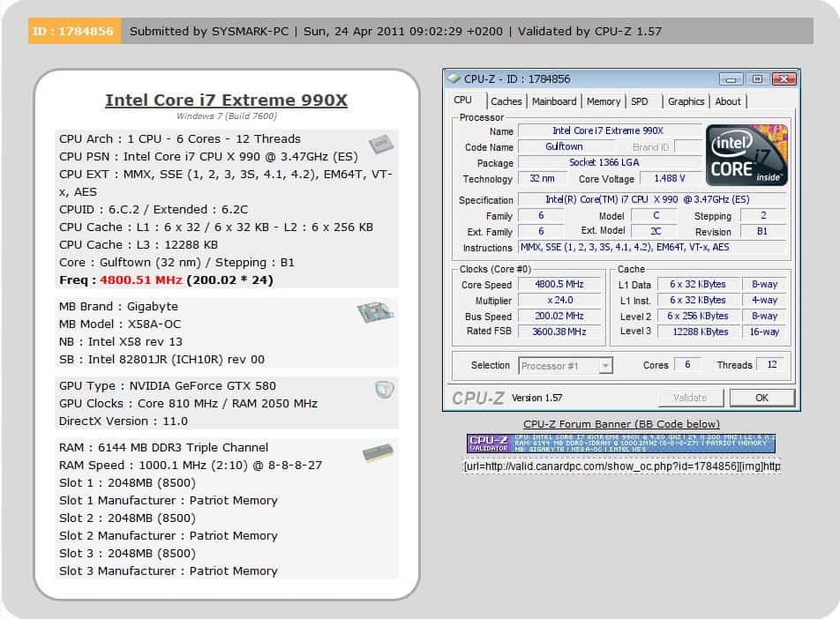
Task: Switch to the Caches tab
Action: tap(506, 101)
